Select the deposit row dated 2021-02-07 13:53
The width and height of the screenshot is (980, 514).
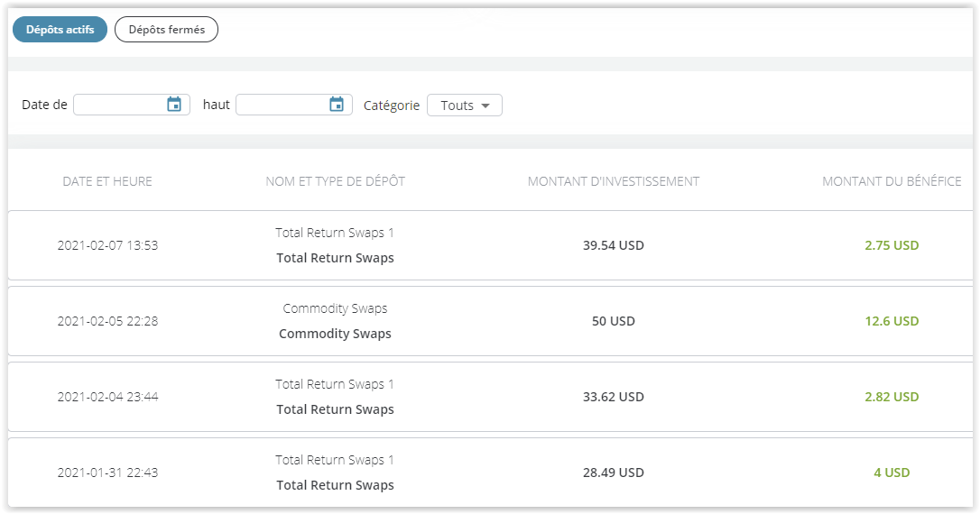(x=107, y=245)
